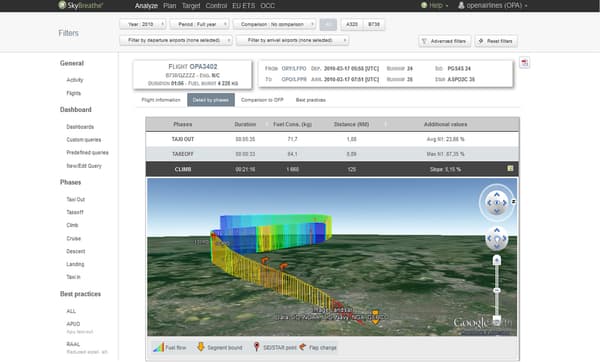Open Descent phase in sidebar
The image size is (600, 362).
(75, 251)
